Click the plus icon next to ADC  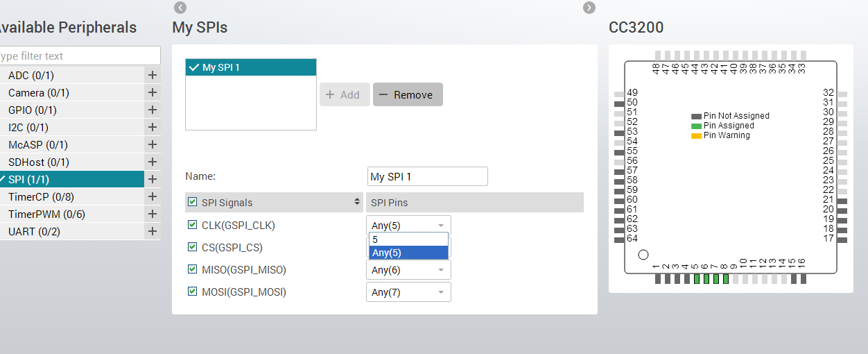(153, 75)
